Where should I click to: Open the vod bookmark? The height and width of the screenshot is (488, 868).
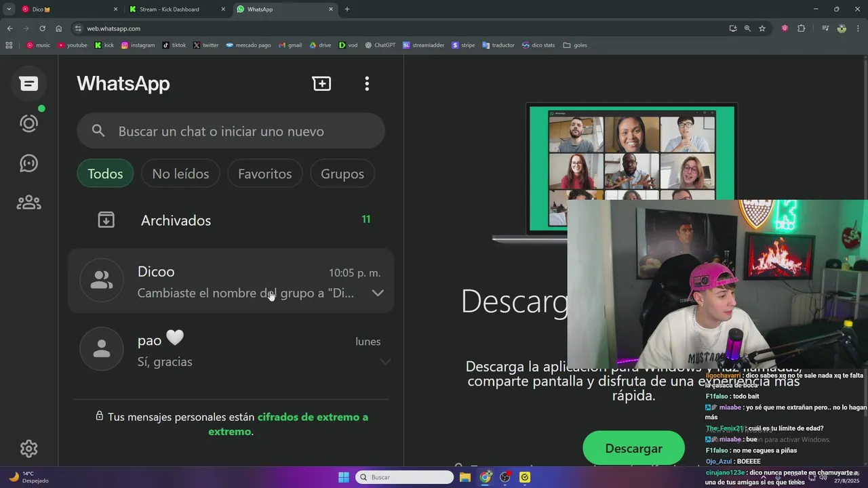[348, 45]
